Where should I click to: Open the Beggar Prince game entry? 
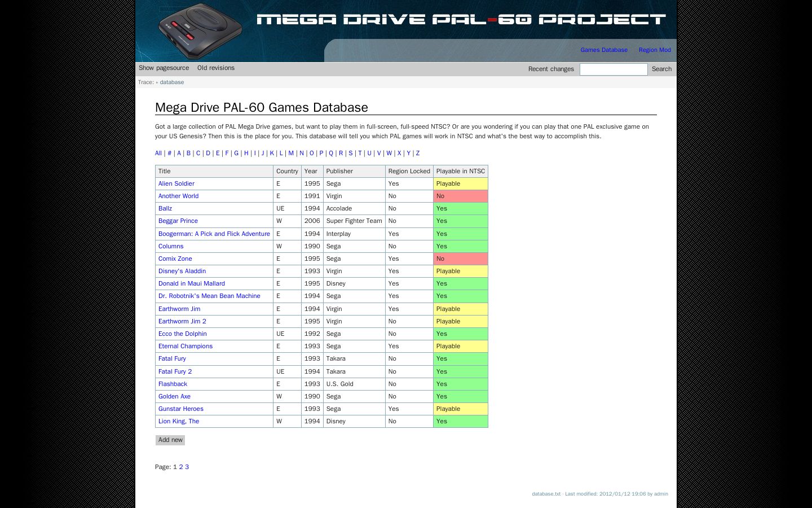[x=178, y=221]
